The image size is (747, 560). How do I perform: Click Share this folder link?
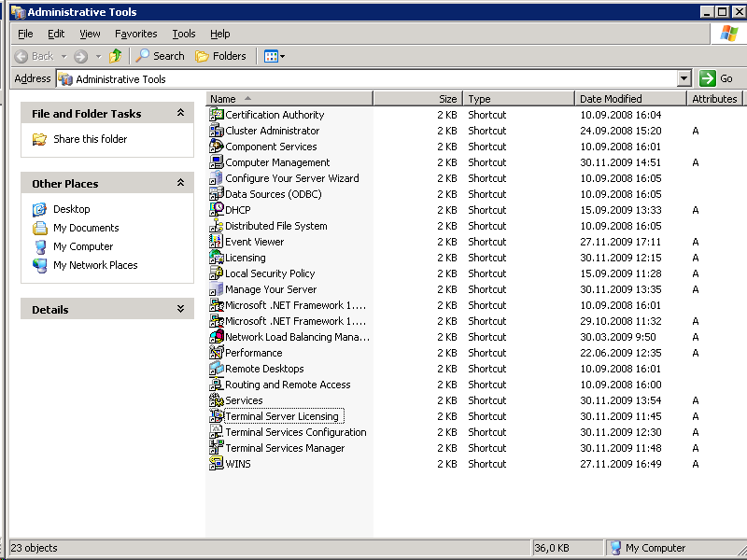coord(90,139)
